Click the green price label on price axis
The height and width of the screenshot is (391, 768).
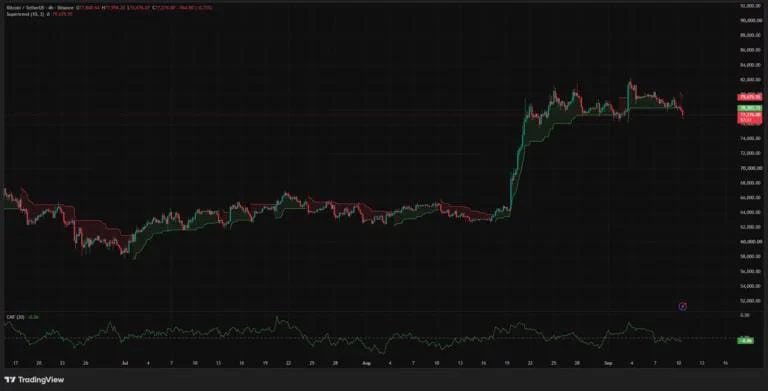750,108
